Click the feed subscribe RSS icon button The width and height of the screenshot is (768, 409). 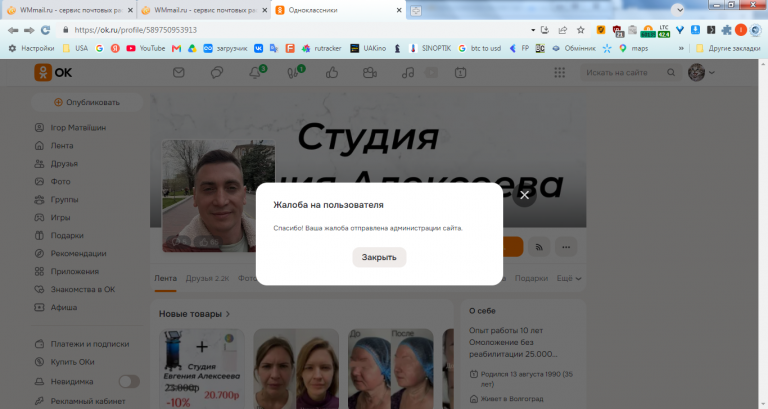pos(539,247)
